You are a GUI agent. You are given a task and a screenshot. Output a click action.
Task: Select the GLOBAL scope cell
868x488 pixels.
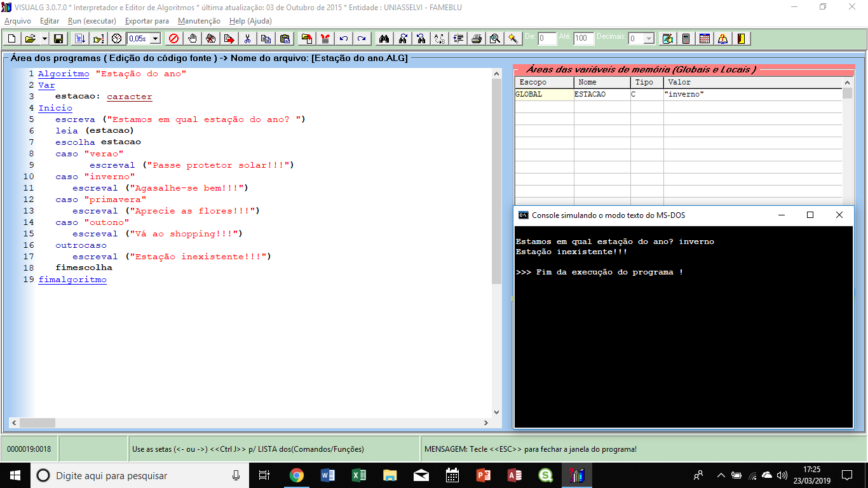tap(544, 95)
